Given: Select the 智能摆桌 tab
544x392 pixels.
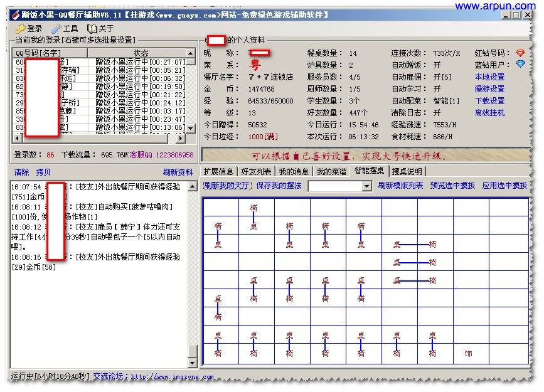Looking at the screenshot, I should [x=369, y=171].
